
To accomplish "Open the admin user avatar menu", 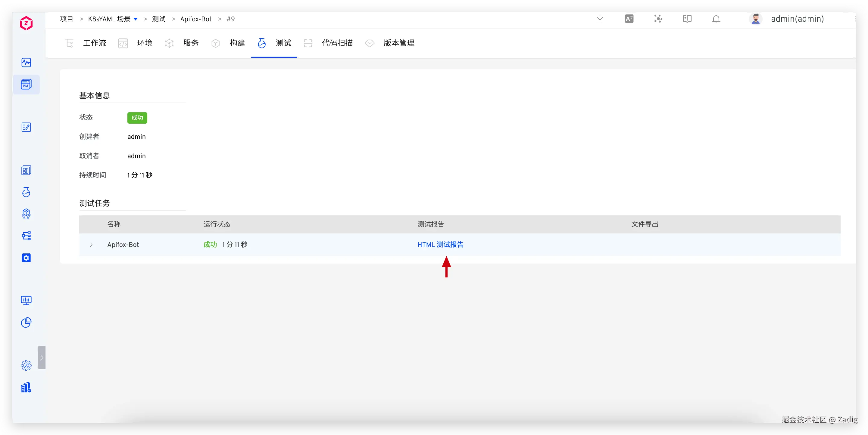I will tap(756, 19).
